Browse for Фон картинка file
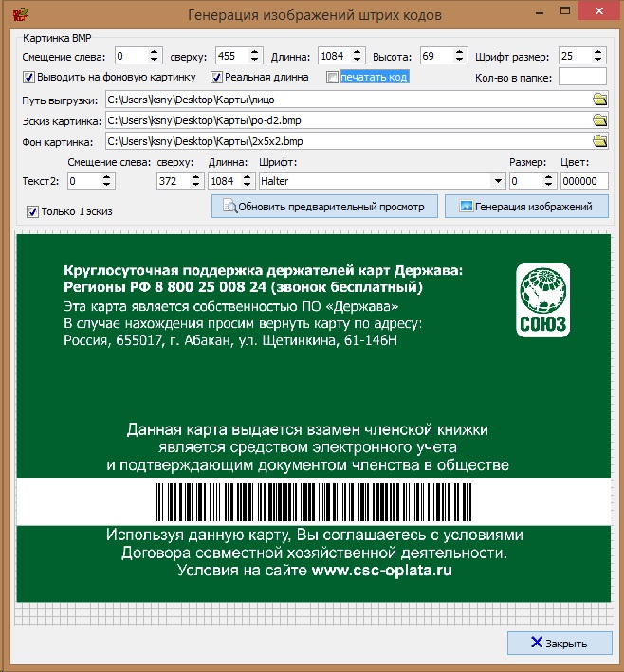The width and height of the screenshot is (624, 672). click(x=599, y=141)
